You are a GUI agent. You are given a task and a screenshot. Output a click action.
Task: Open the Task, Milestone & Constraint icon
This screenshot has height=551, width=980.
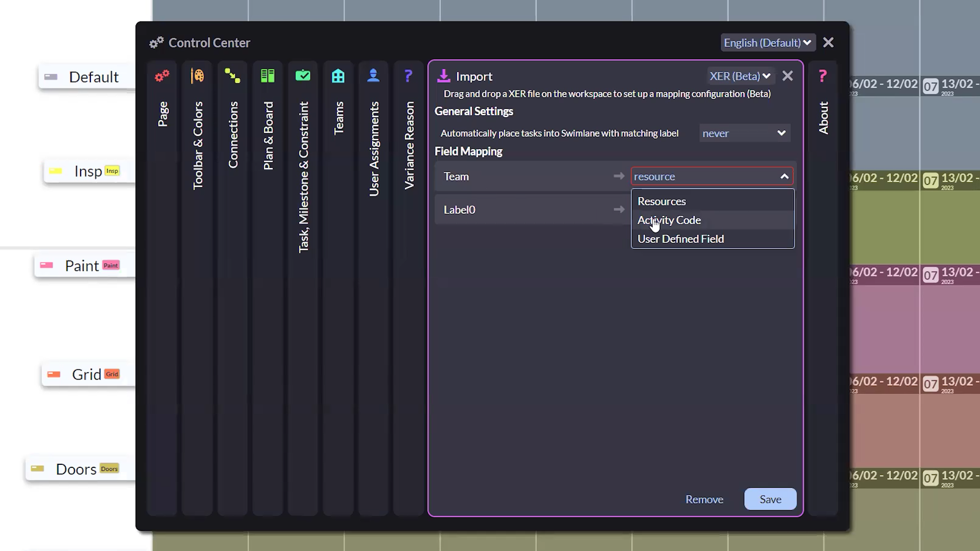(303, 76)
